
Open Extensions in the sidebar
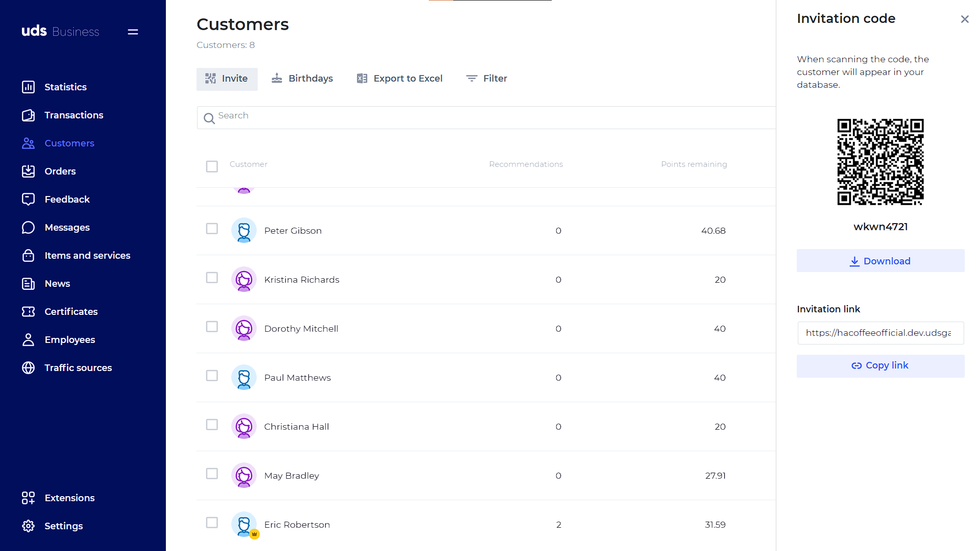69,498
